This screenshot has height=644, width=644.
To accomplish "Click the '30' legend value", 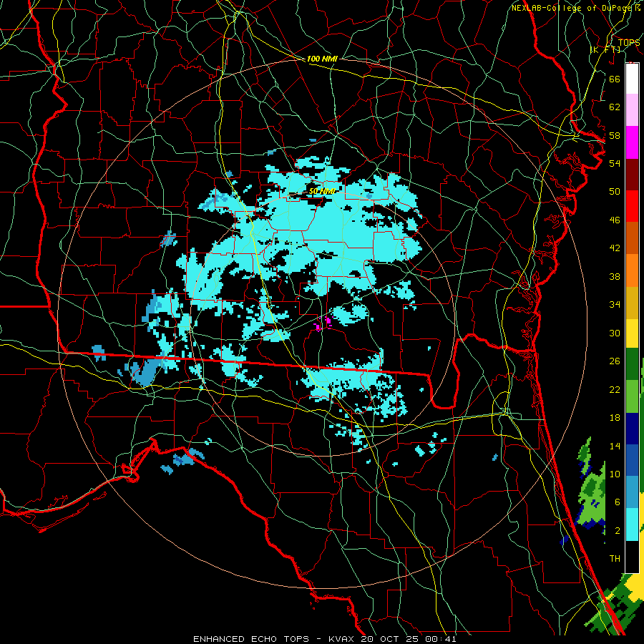I will [x=615, y=333].
